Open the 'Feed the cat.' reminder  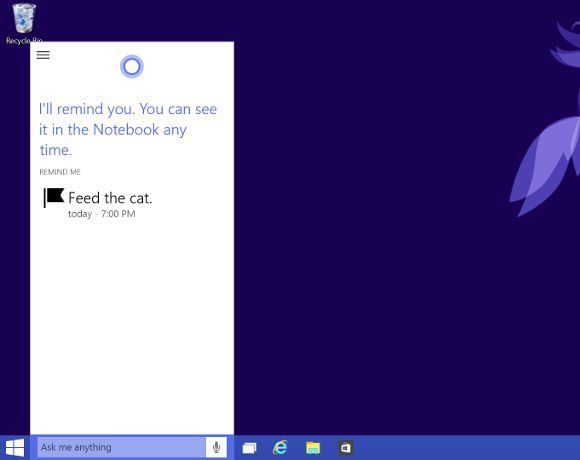click(110, 198)
